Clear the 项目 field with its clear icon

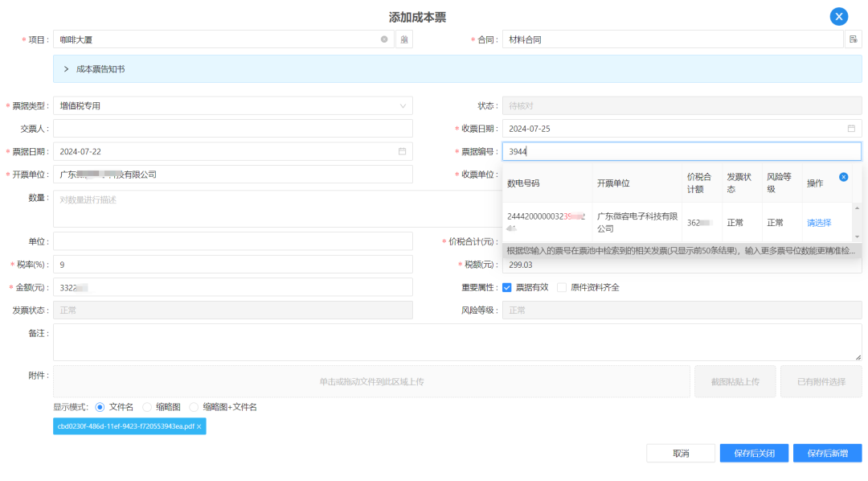pos(384,39)
